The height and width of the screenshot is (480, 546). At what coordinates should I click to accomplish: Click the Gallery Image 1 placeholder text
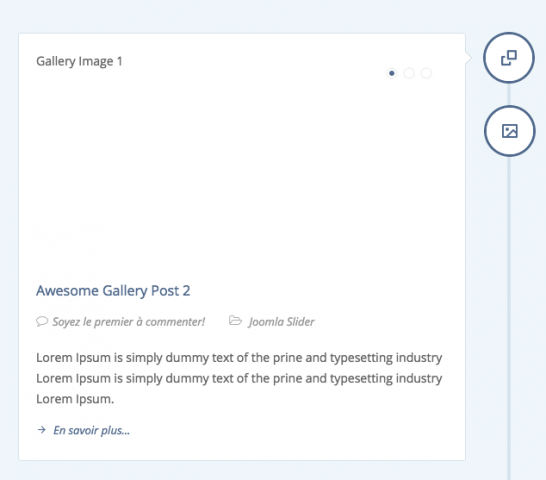(79, 61)
